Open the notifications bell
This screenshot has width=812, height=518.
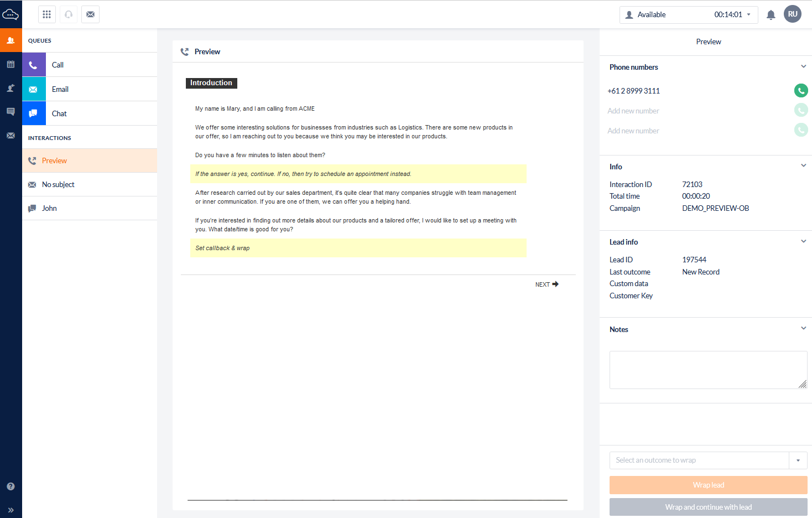771,15
